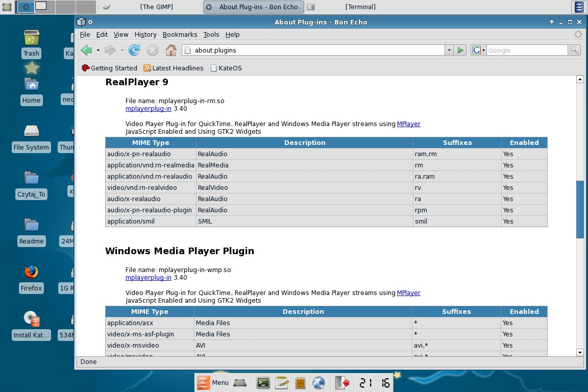Open the Czytaj_To folder on the desktop
This screenshot has height=392, width=588.
(x=31, y=185)
